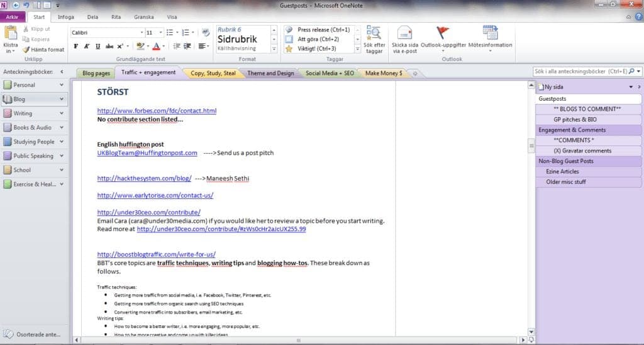Open hackthesystem.com/blog link
This screenshot has width=644, height=345.
144,178
